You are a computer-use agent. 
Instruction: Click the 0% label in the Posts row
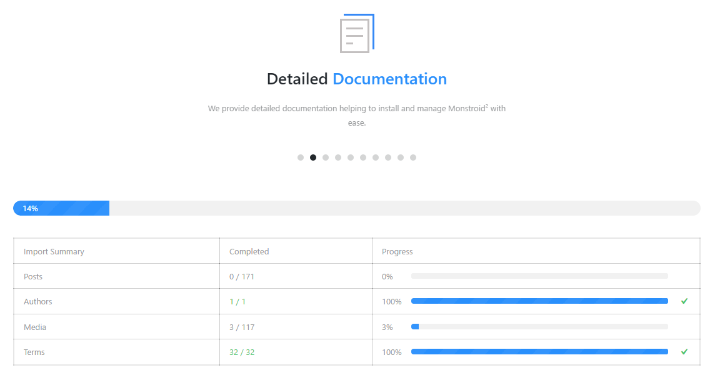pos(387,277)
